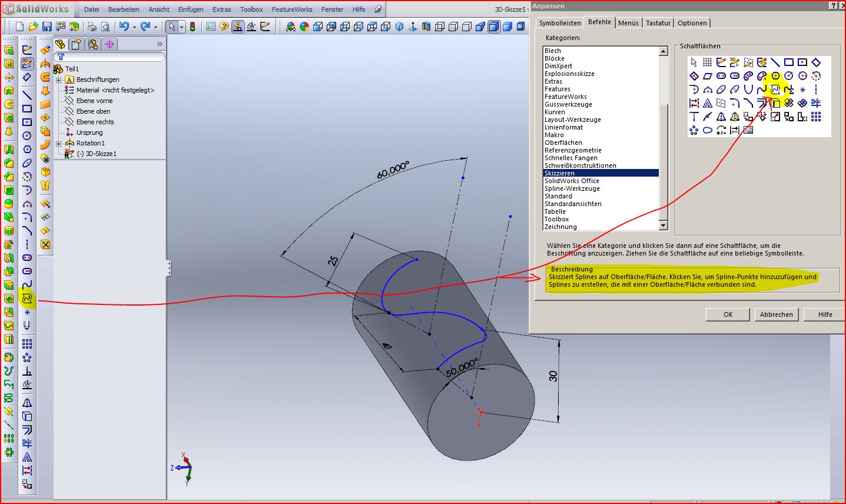
Task: Select the 3D sketch icon in left toolbar
Action: pos(27,64)
